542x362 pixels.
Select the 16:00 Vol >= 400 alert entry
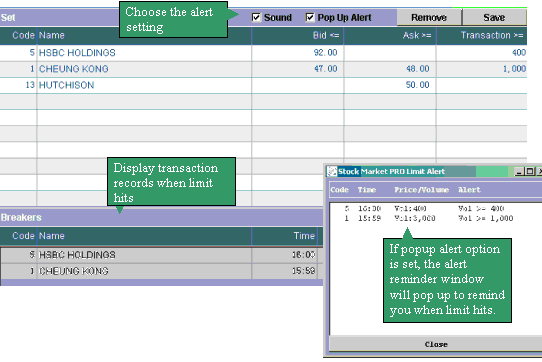tap(424, 208)
